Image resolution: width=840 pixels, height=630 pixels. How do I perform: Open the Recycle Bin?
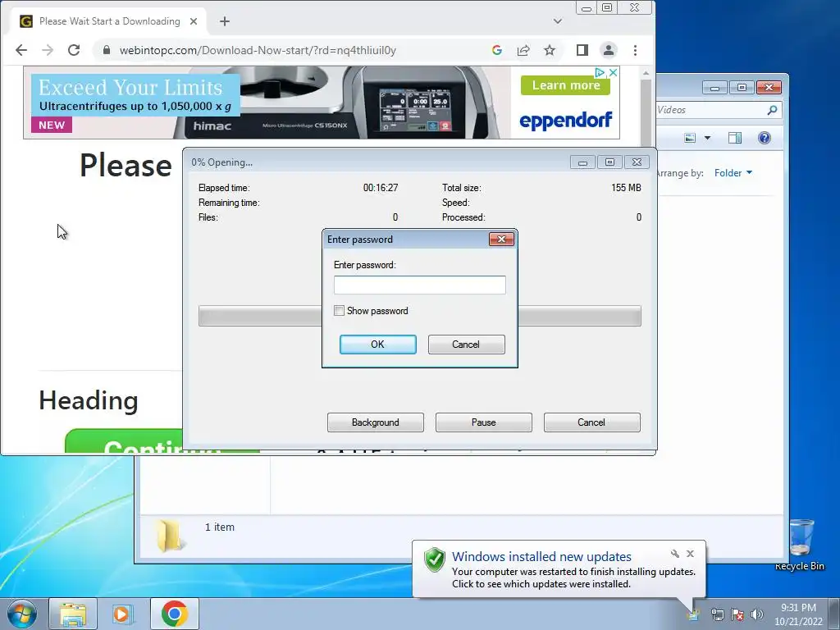pyautogui.click(x=799, y=544)
